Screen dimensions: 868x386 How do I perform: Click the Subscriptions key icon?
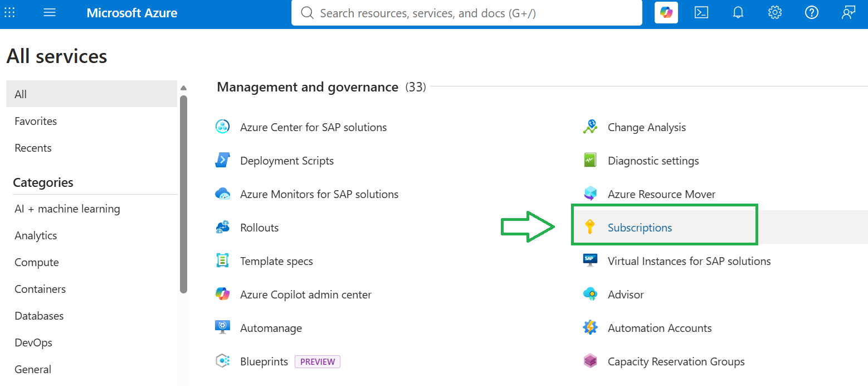point(590,228)
